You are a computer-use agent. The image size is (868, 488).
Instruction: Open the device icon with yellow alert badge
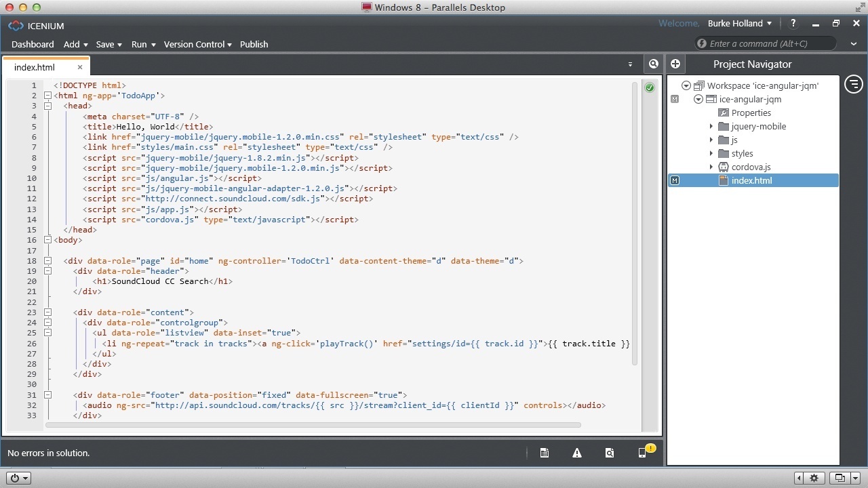[646, 451]
